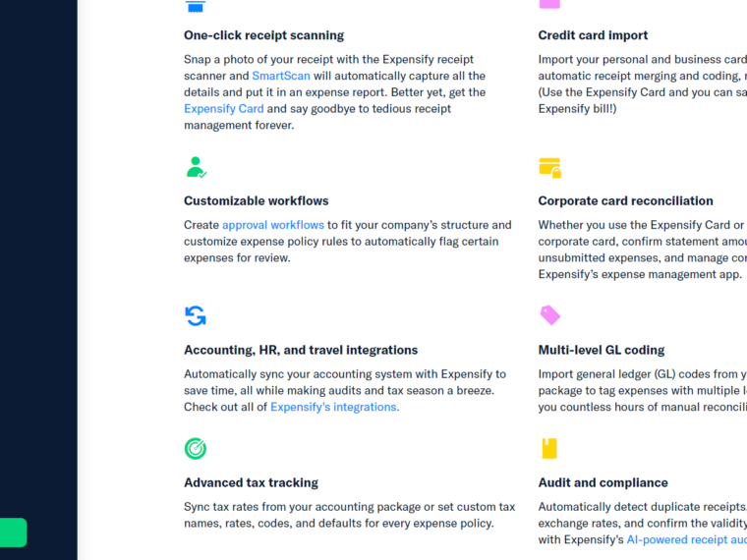Click the yellow bookmark audit compliance icon
This screenshot has height=560, width=747.
(549, 449)
